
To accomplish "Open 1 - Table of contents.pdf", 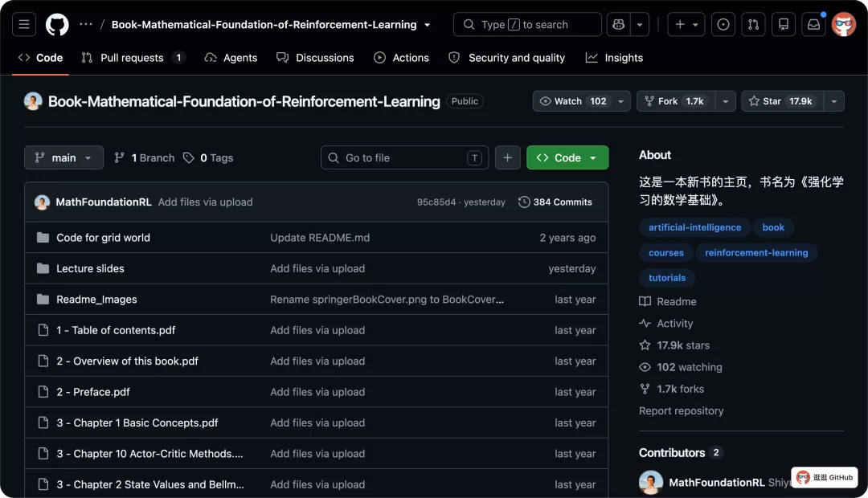I will pyautogui.click(x=116, y=330).
